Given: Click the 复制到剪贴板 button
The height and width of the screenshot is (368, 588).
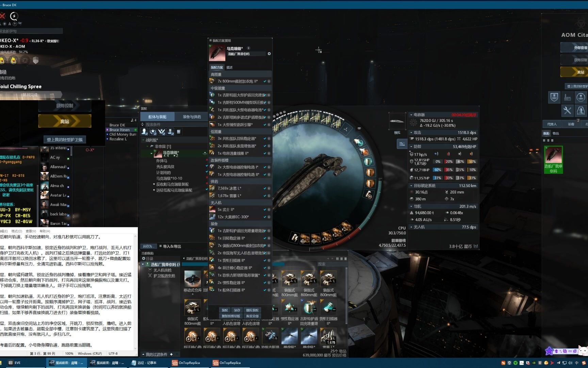Looking at the screenshot, I should coord(231,316).
